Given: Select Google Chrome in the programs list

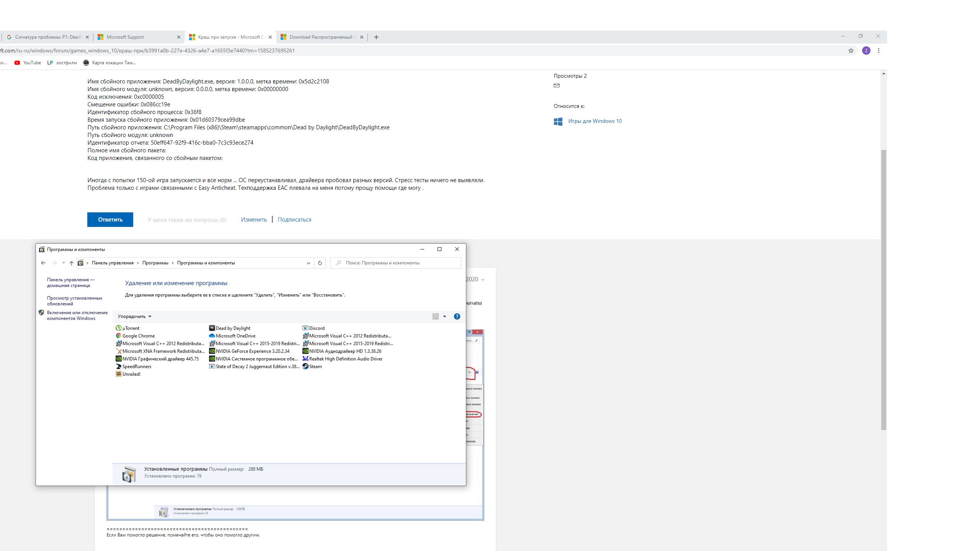Looking at the screenshot, I should point(136,336).
